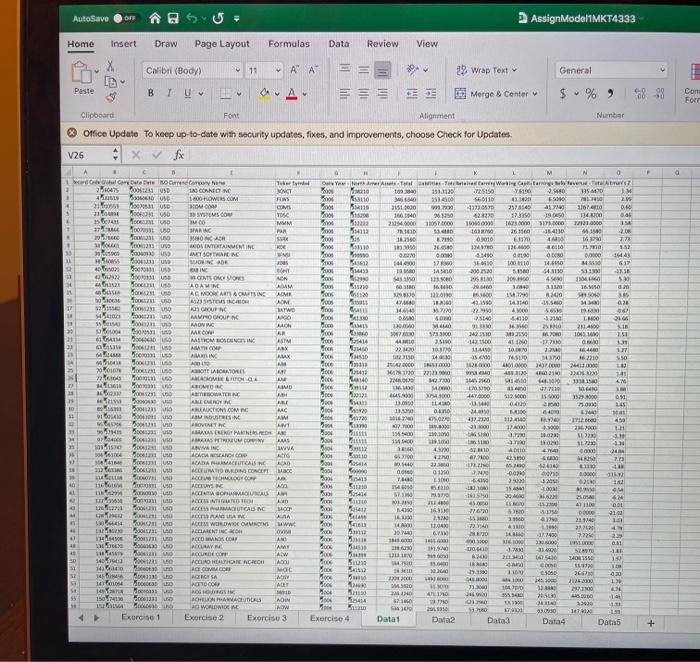Click the Comma Style icon
This screenshot has width=700, height=662.
pyautogui.click(x=610, y=93)
